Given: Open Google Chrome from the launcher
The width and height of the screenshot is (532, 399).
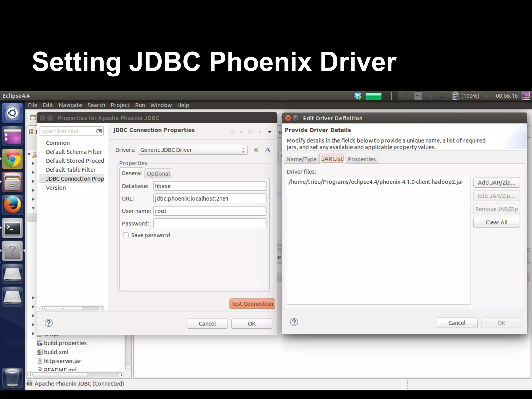Looking at the screenshot, I should pyautogui.click(x=12, y=159).
